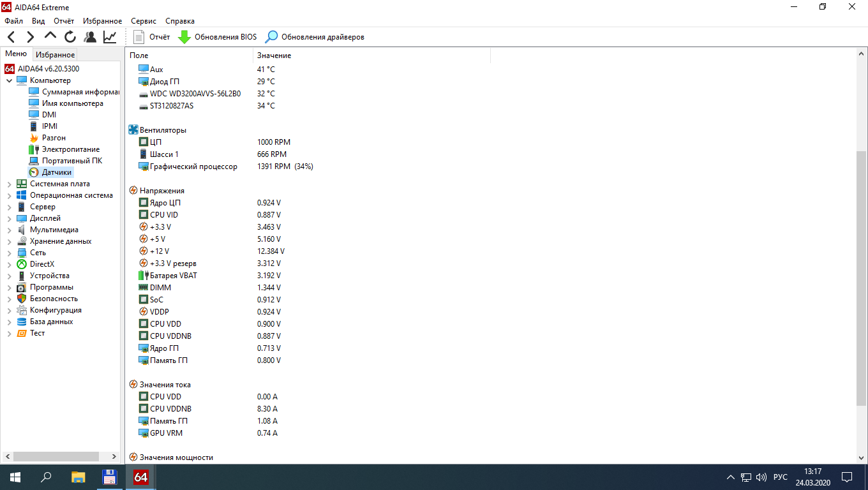
Task: Select the Значения тока section icon
Action: coord(133,385)
